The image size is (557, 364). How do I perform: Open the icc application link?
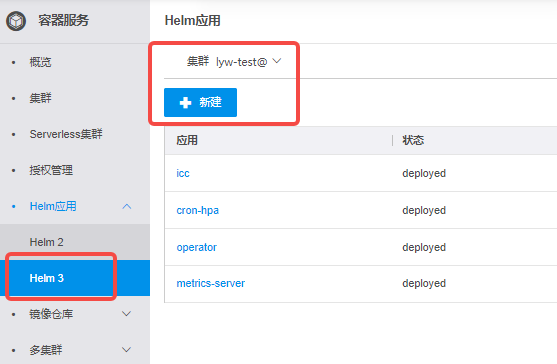pos(183,173)
